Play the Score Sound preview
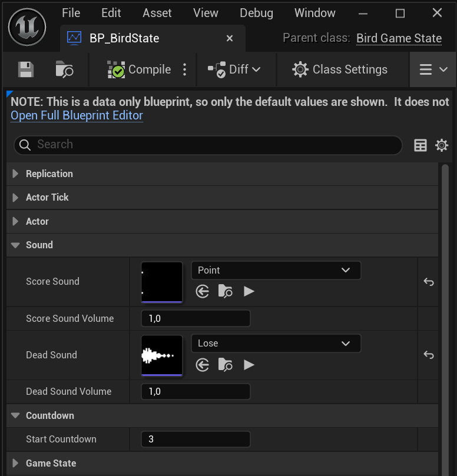The width and height of the screenshot is (457, 476). (x=249, y=291)
